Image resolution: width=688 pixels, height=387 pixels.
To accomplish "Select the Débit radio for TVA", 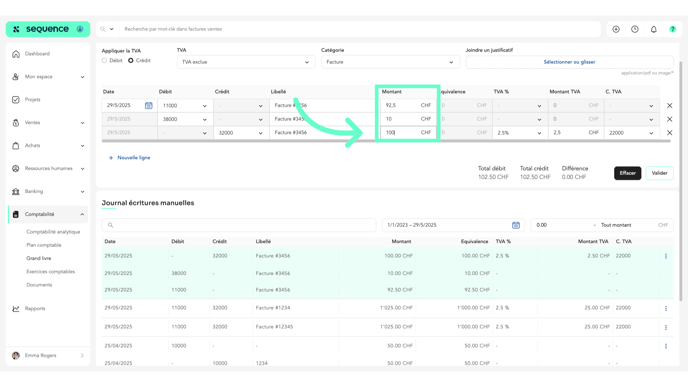I will (104, 61).
